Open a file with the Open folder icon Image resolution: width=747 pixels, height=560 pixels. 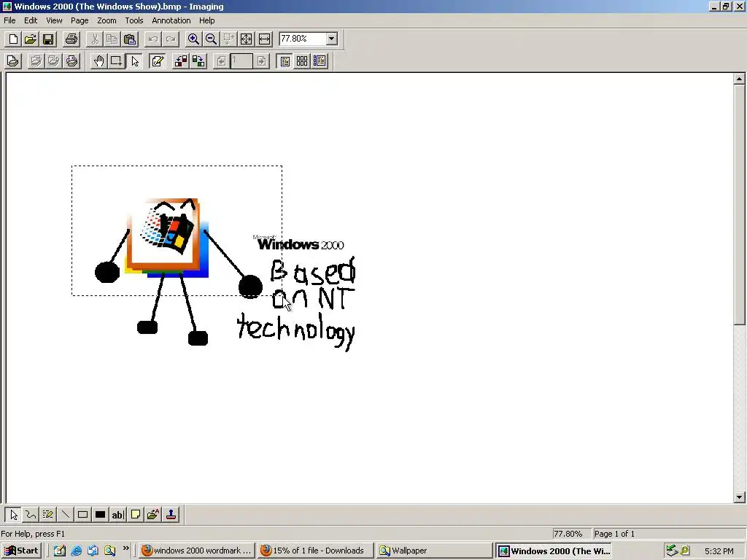(x=31, y=39)
